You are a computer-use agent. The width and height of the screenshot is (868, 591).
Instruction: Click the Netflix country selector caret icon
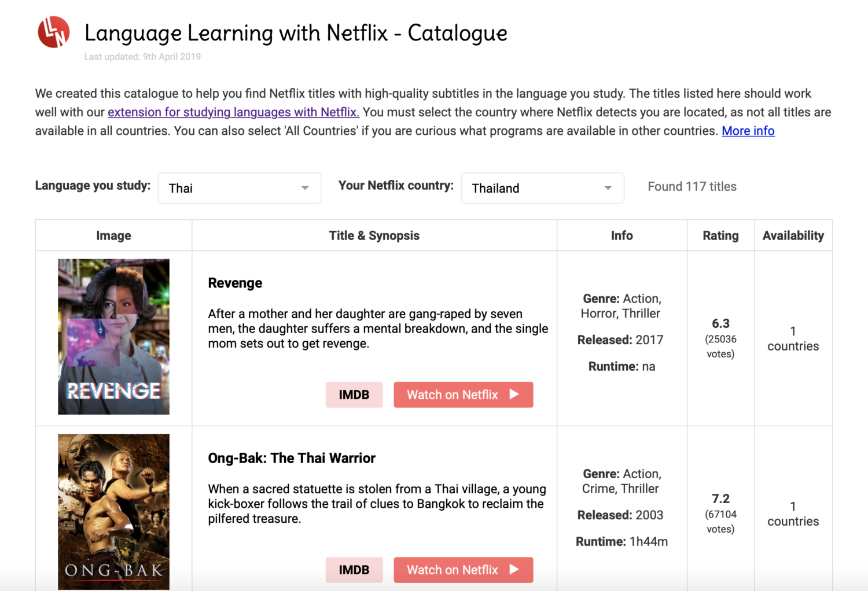[608, 188]
